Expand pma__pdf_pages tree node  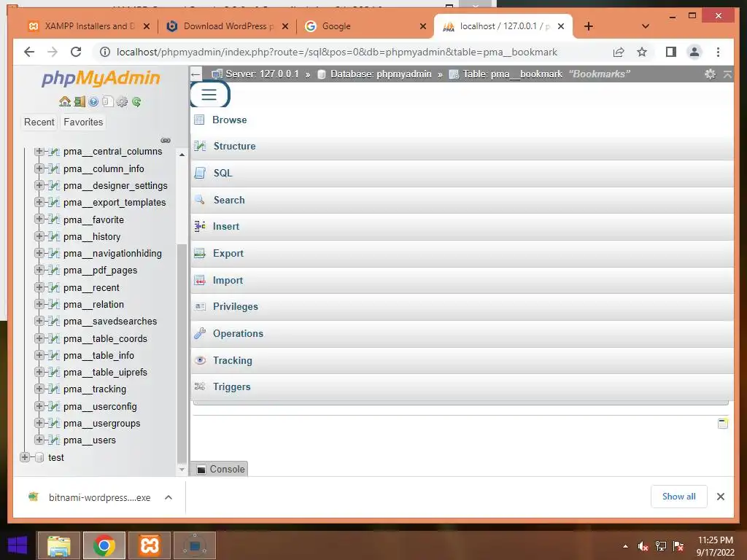tap(39, 270)
